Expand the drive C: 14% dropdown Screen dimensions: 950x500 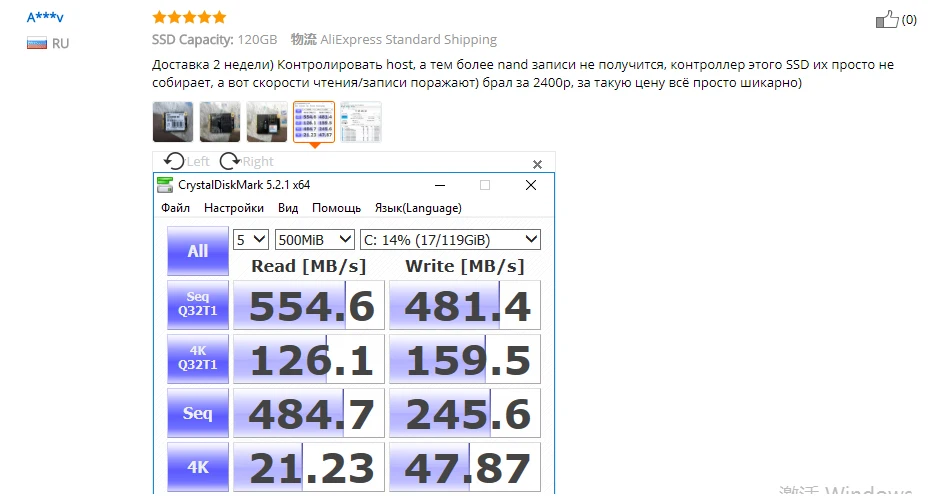(x=450, y=239)
